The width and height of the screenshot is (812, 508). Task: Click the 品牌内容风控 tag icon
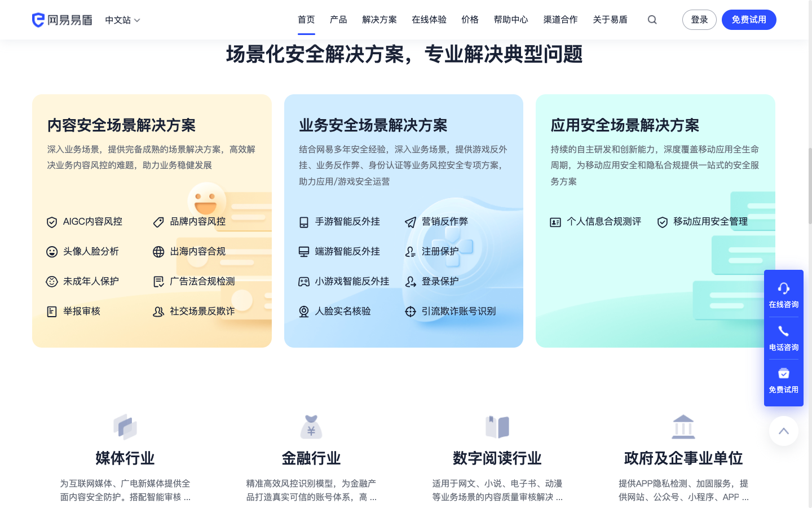(x=158, y=222)
